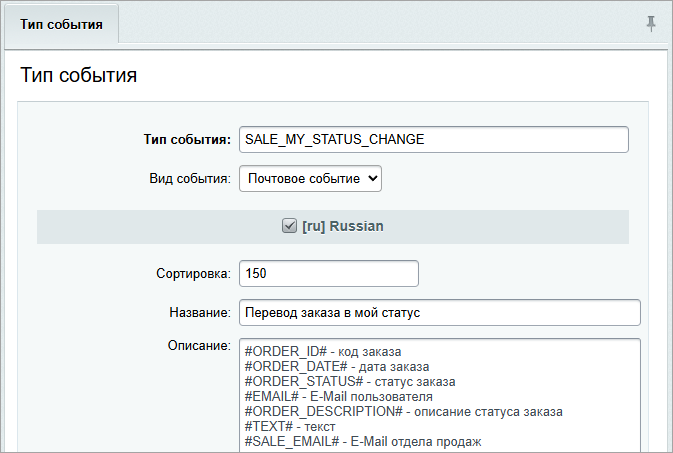Click the #ORDER_STATUS# line in description
This screenshot has width=673, height=453.
click(x=349, y=381)
